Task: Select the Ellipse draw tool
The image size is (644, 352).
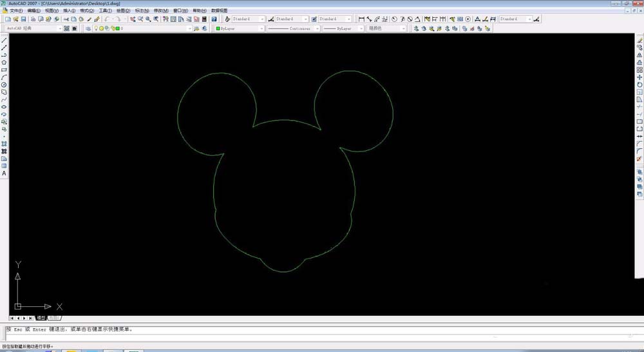Action: point(4,107)
